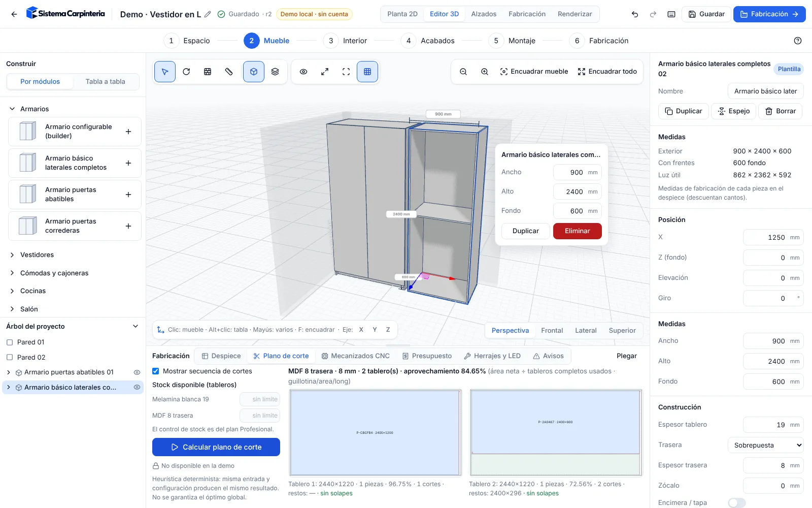This screenshot has width=812, height=508.
Task: Click the red Eliminar button
Action: pos(578,231)
